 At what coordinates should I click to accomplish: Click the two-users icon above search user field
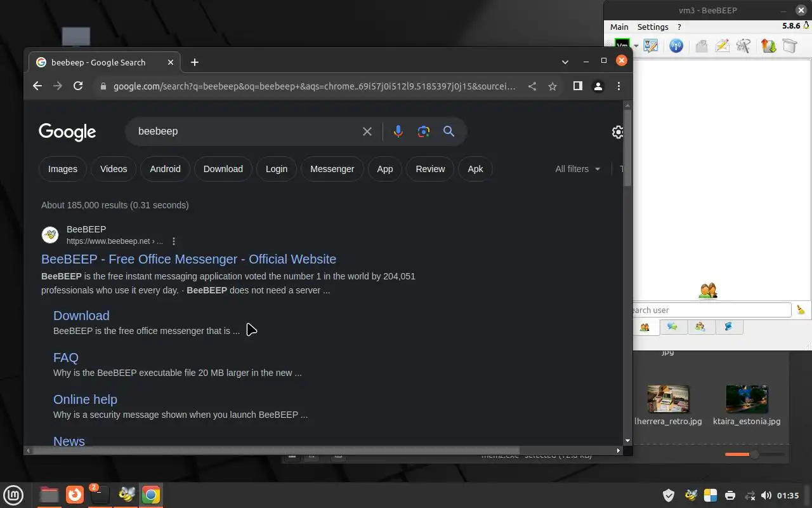(708, 291)
